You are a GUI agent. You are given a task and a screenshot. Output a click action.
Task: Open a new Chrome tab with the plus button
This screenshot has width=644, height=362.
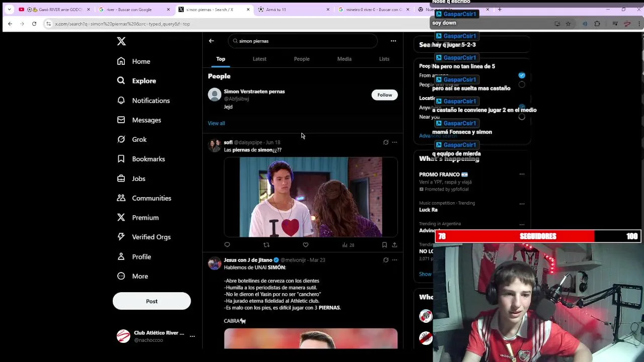click(x=500, y=10)
